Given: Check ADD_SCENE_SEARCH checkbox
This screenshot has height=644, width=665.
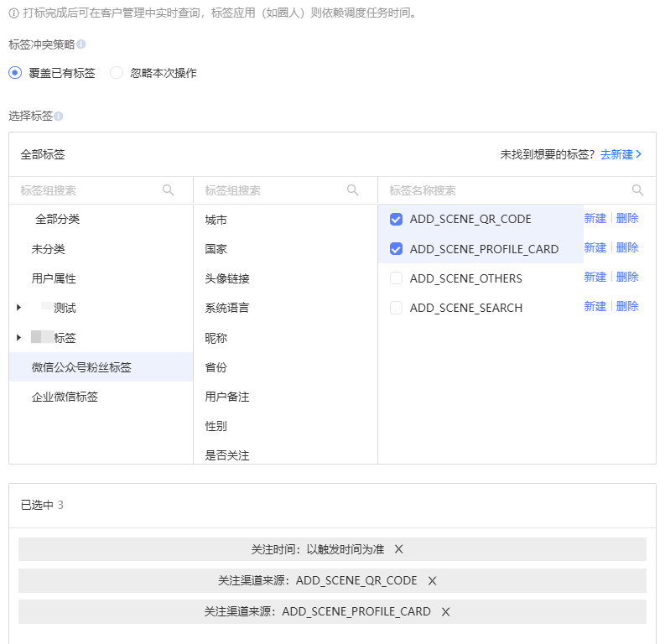Looking at the screenshot, I should click(396, 308).
